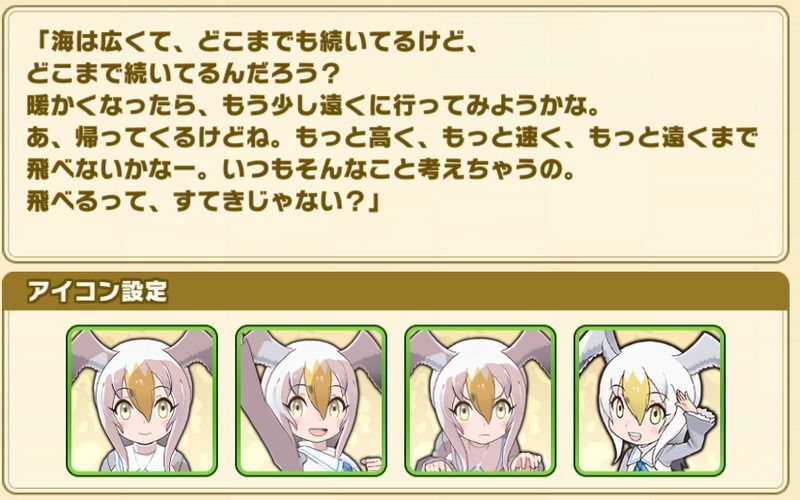Click the line starting with あ、帰ってくるけどね
Viewport: 800px width, 500px height.
pyautogui.click(x=392, y=138)
